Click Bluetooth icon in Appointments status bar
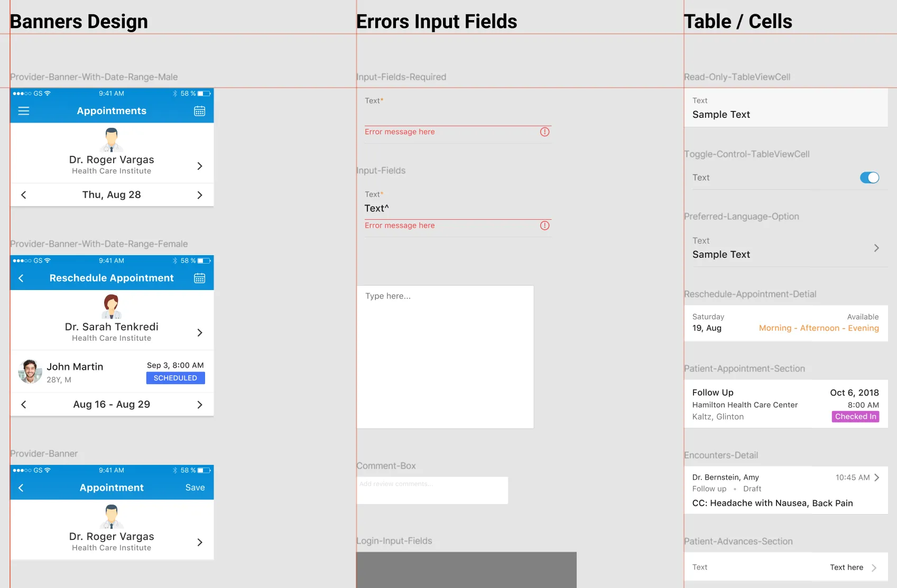Image resolution: width=897 pixels, height=588 pixels. 175,94
